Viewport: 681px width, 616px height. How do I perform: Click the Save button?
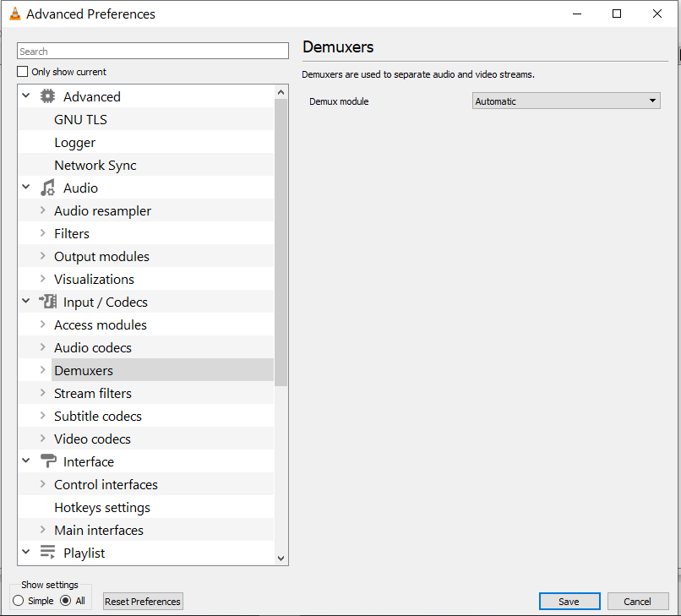tap(569, 602)
